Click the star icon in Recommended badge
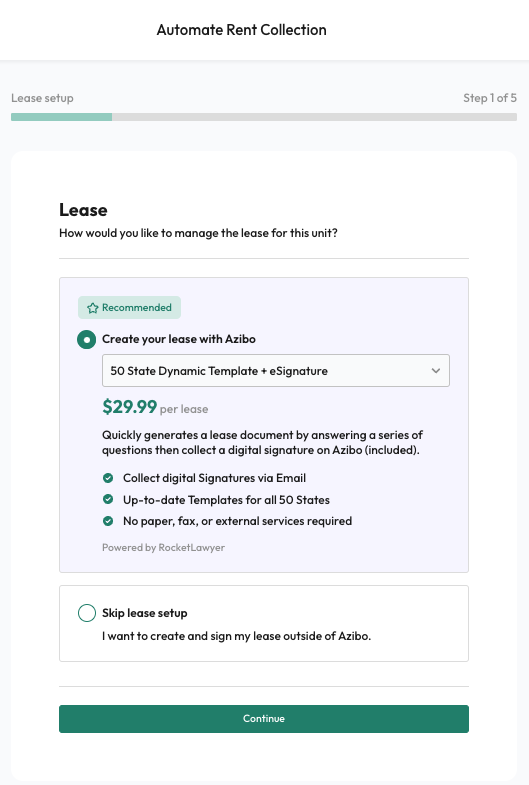Viewport: 529px width, 785px height. [x=93, y=308]
